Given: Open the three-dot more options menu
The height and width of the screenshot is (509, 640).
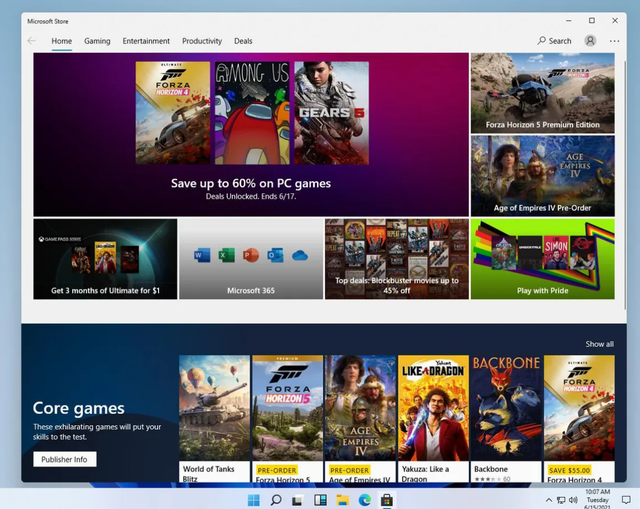Looking at the screenshot, I should [614, 41].
